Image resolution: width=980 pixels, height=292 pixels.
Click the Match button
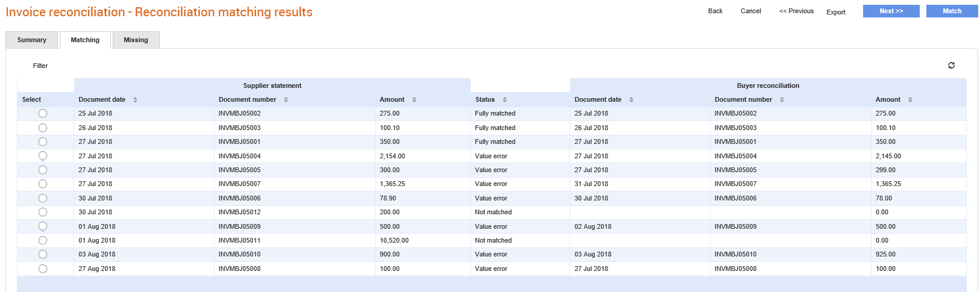click(x=952, y=11)
